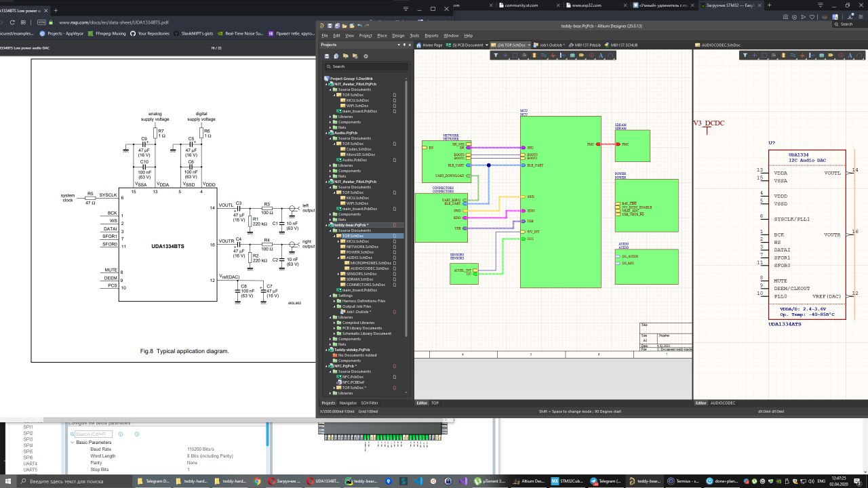The width and height of the screenshot is (868, 488).
Task: Select the filter icon in schematic active bar
Action: (x=496, y=55)
